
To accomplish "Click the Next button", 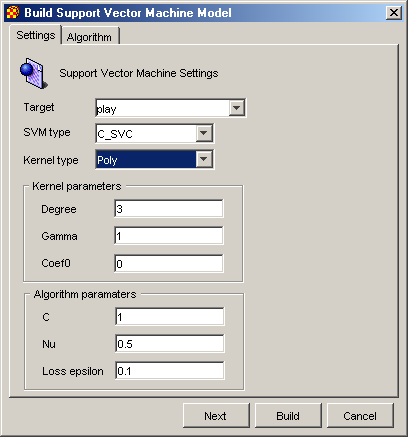I will (x=216, y=416).
